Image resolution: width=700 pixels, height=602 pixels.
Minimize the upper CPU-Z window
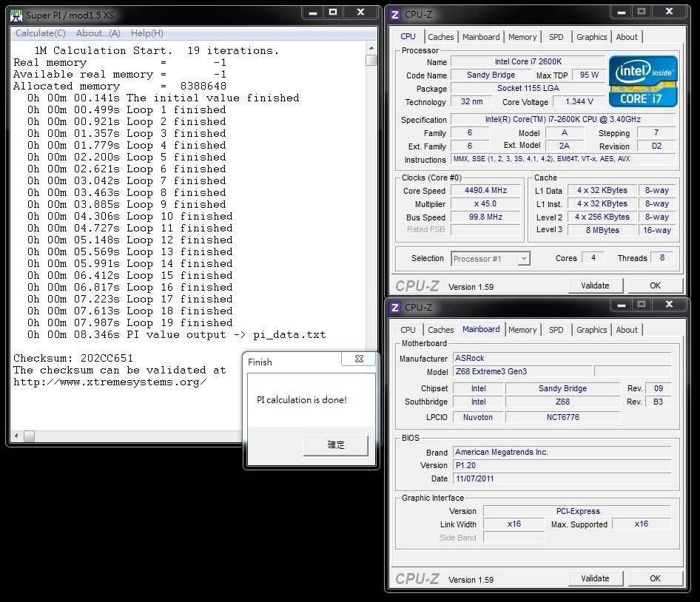pos(621,12)
